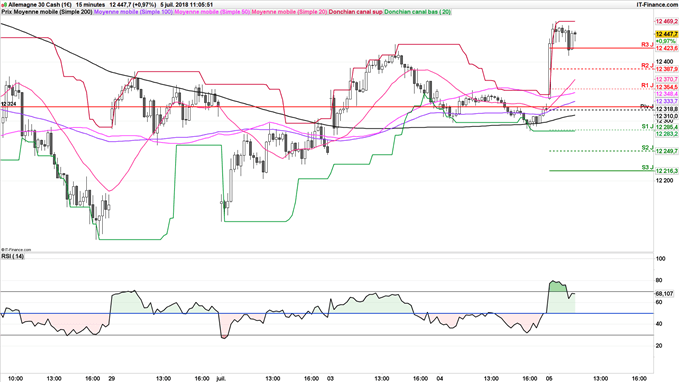Click the red/green market status icon
This screenshot has width=679, height=382.
4,4
